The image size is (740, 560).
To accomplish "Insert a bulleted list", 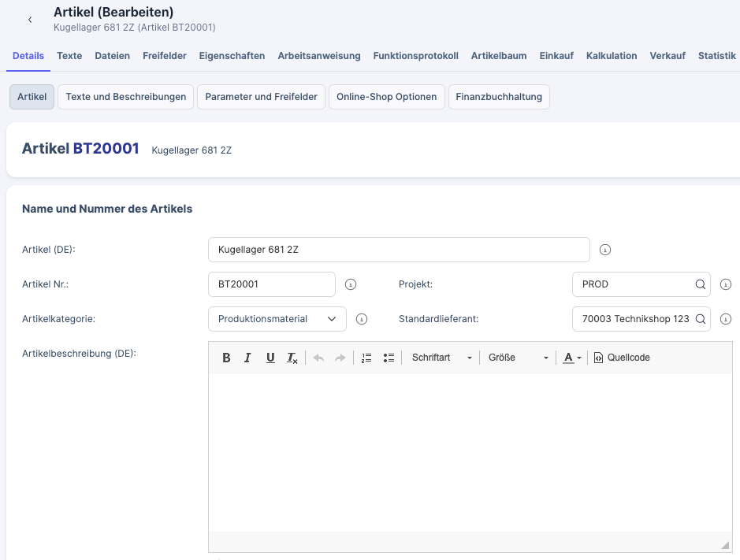I will [x=389, y=358].
